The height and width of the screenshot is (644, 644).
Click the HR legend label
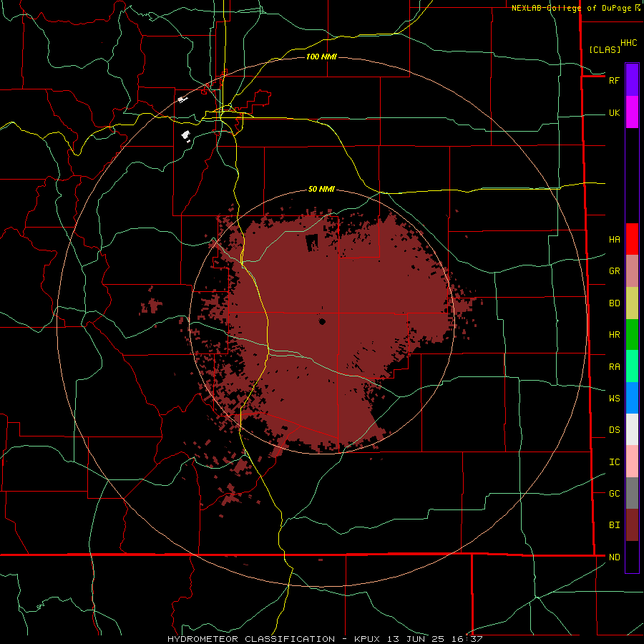point(614,335)
